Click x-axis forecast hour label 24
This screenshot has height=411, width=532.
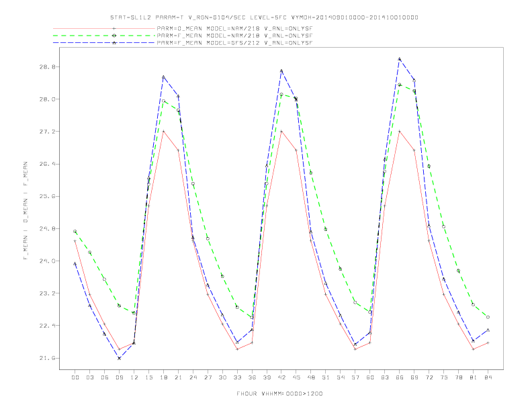(193, 377)
